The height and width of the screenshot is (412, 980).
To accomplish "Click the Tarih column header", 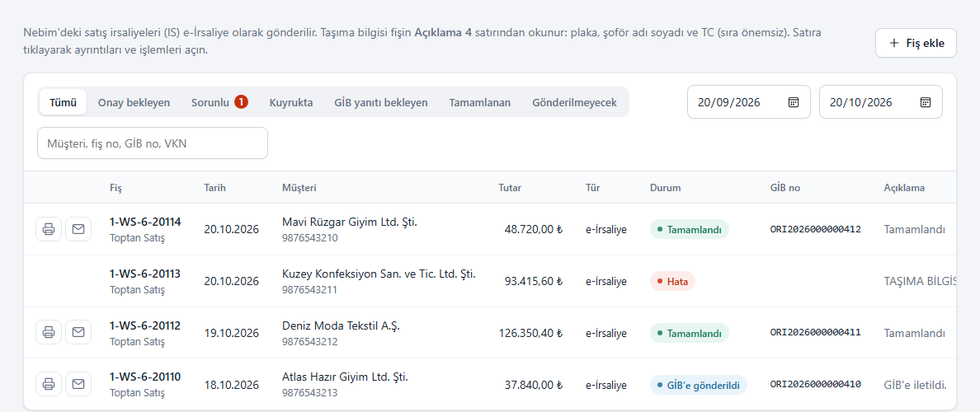I will pos(214,187).
